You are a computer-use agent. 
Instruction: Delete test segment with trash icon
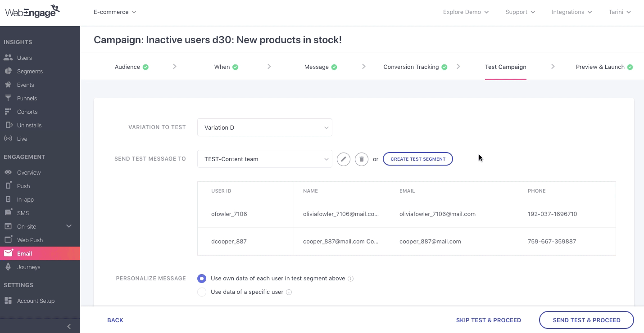pyautogui.click(x=362, y=159)
